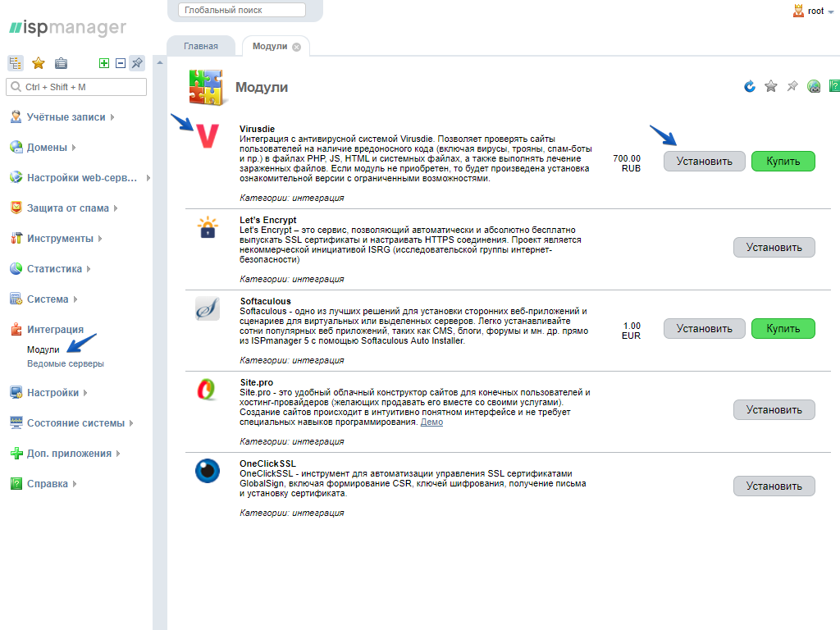Click the Учётные записи user icon
This screenshot has width=840, height=630.
click(16, 116)
